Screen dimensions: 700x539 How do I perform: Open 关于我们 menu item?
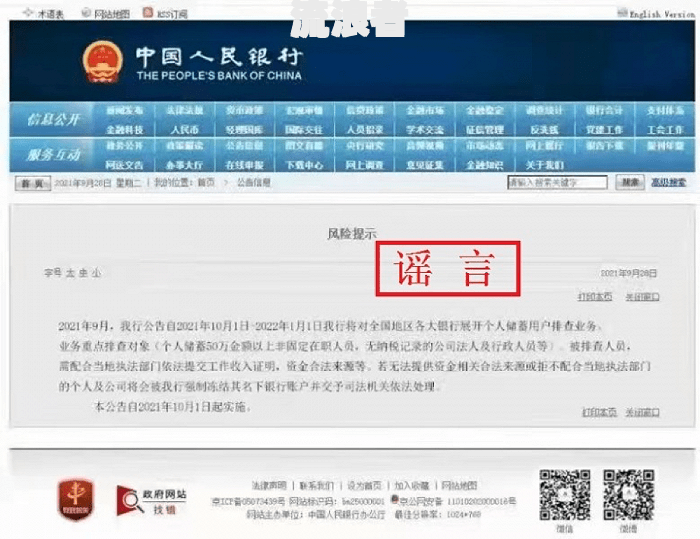pyautogui.click(x=544, y=165)
